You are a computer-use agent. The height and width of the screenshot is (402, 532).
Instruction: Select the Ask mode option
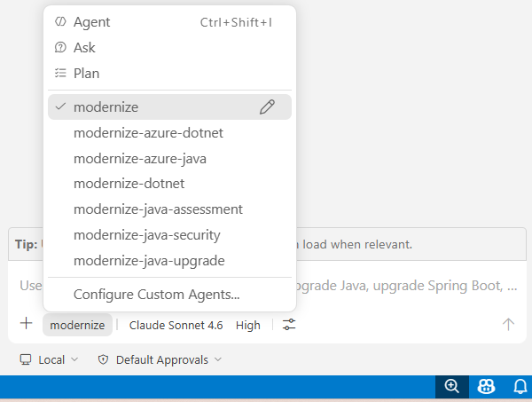pyautogui.click(x=169, y=48)
